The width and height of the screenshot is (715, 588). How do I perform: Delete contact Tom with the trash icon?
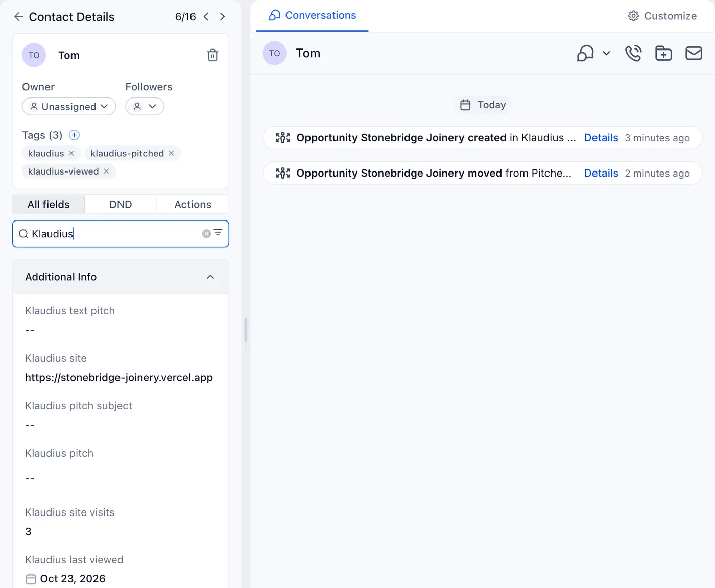coord(212,55)
